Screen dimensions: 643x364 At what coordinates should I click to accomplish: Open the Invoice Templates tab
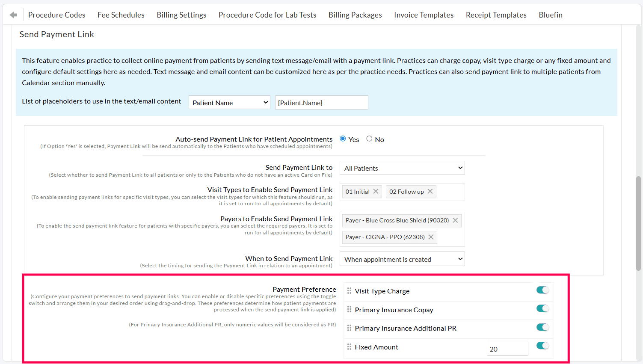[424, 15]
